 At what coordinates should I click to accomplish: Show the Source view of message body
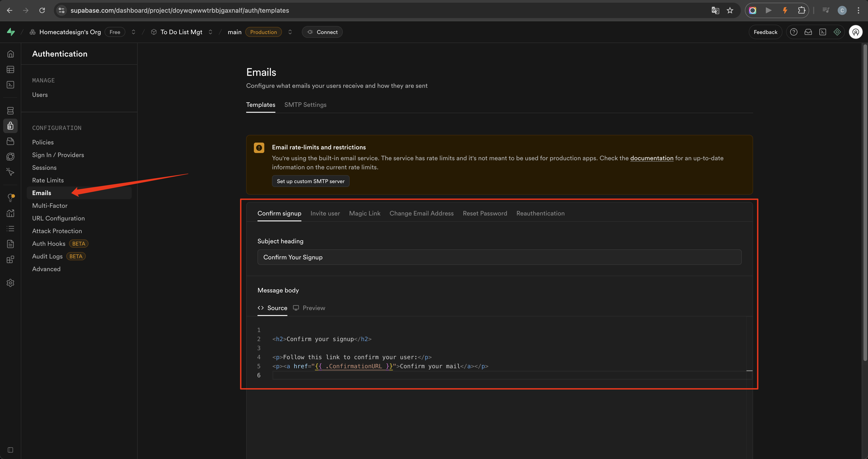(272, 308)
